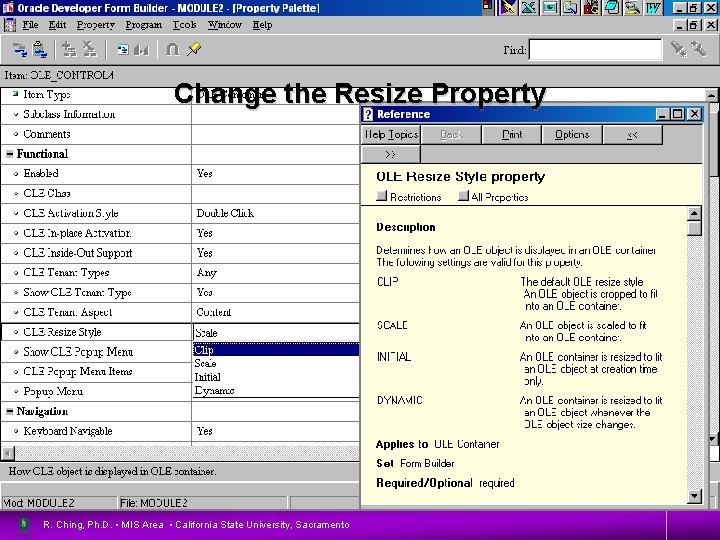Click the OLE Tenant Types value Any
720x540 pixels.
click(206, 273)
